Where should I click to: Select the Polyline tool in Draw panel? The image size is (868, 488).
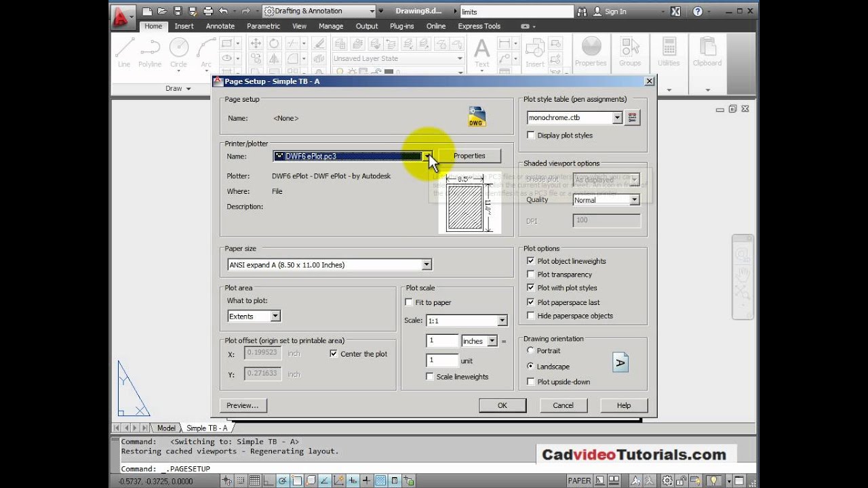150,52
